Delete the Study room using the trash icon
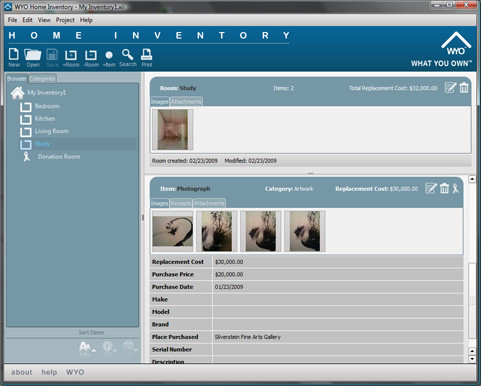 click(x=464, y=88)
